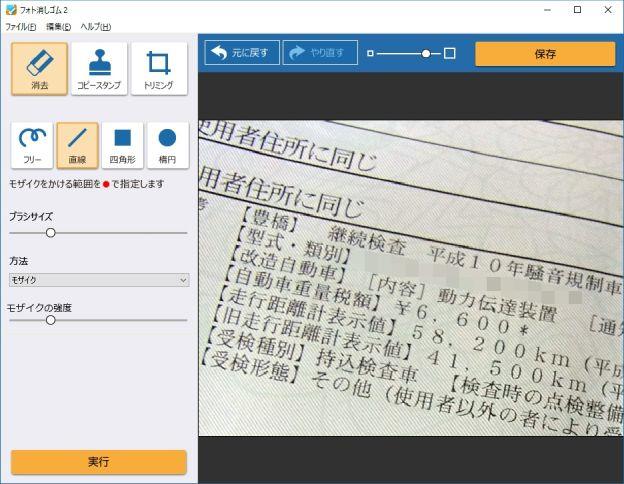Click the large square zoom-in icon
Image resolution: width=624 pixels, height=484 pixels.
point(449,53)
